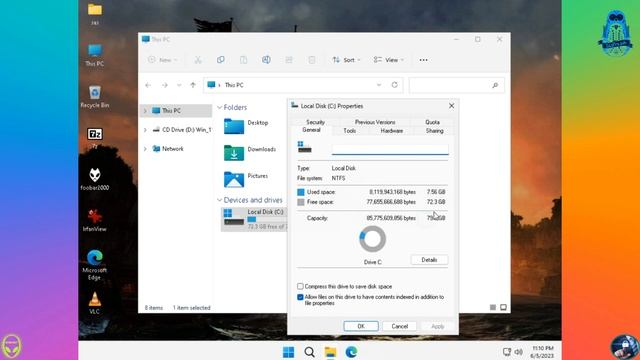Expand This PC in navigation pane
640x360 pixels.
click(x=145, y=111)
